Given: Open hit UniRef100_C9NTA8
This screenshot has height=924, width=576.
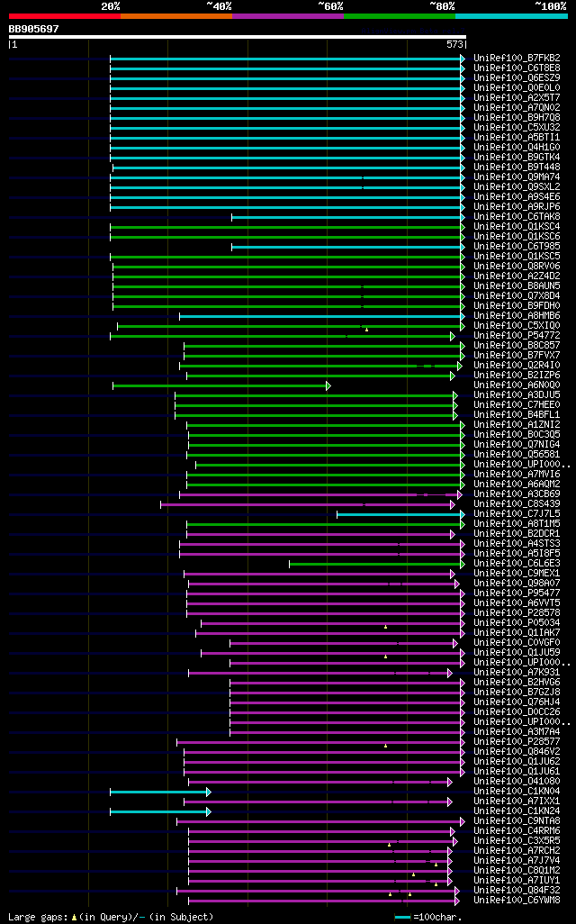Looking at the screenshot, I should [517, 820].
